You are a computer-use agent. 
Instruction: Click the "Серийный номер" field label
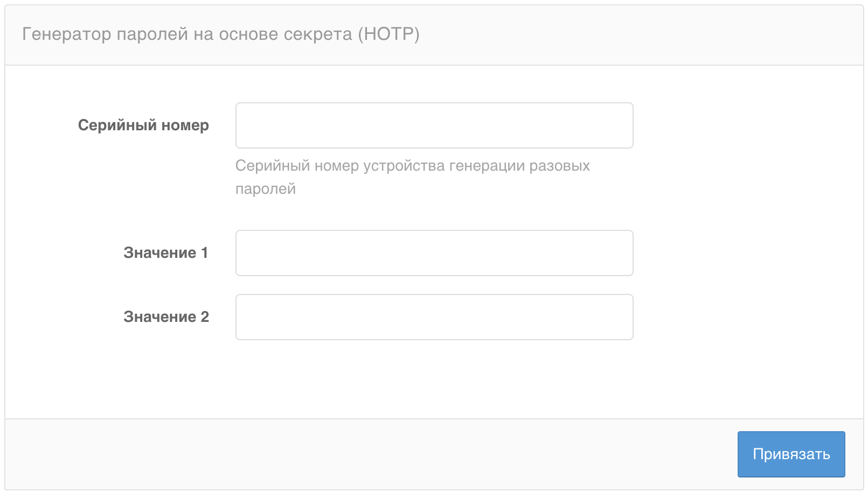pos(143,125)
